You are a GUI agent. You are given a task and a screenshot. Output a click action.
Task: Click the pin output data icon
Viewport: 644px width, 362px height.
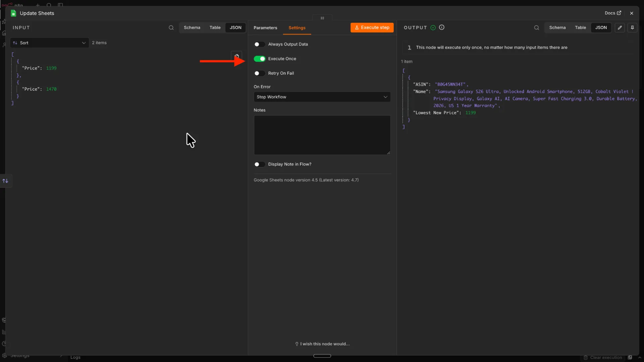pos(632,28)
